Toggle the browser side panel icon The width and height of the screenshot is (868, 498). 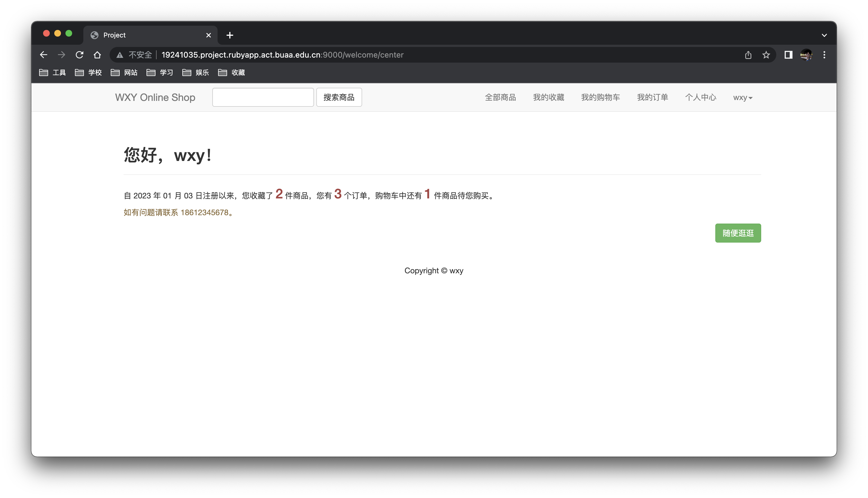pyautogui.click(x=788, y=55)
